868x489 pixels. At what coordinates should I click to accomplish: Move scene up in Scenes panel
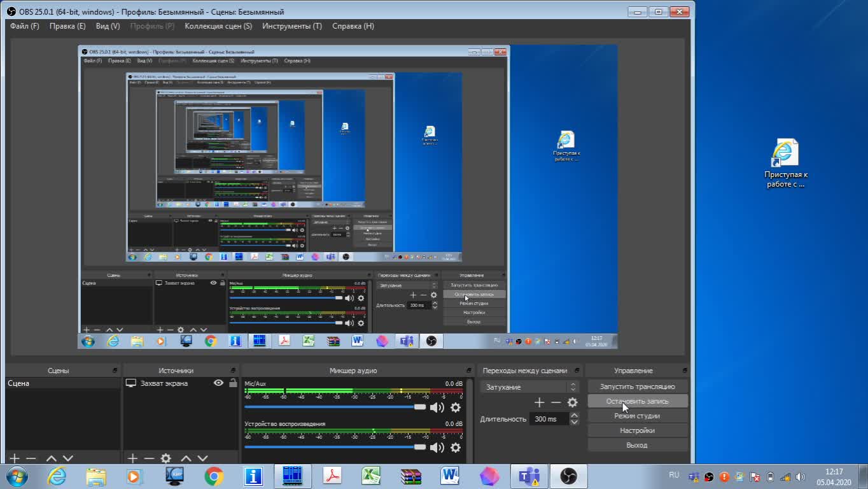[x=52, y=458]
